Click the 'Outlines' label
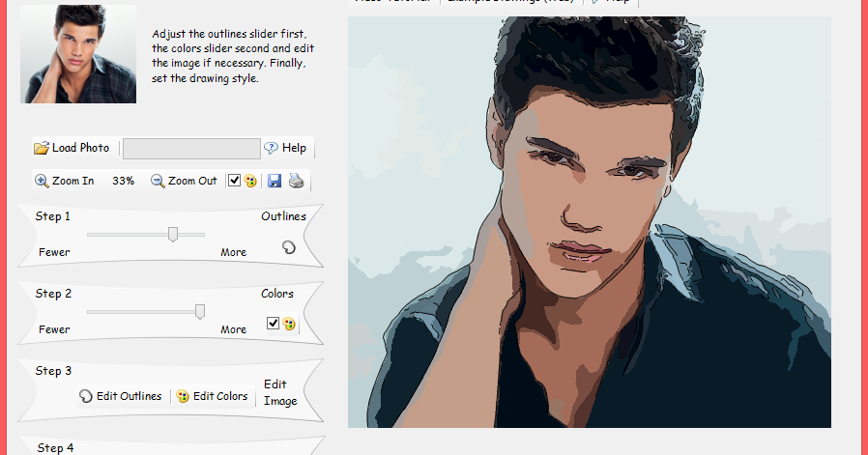 point(283,216)
